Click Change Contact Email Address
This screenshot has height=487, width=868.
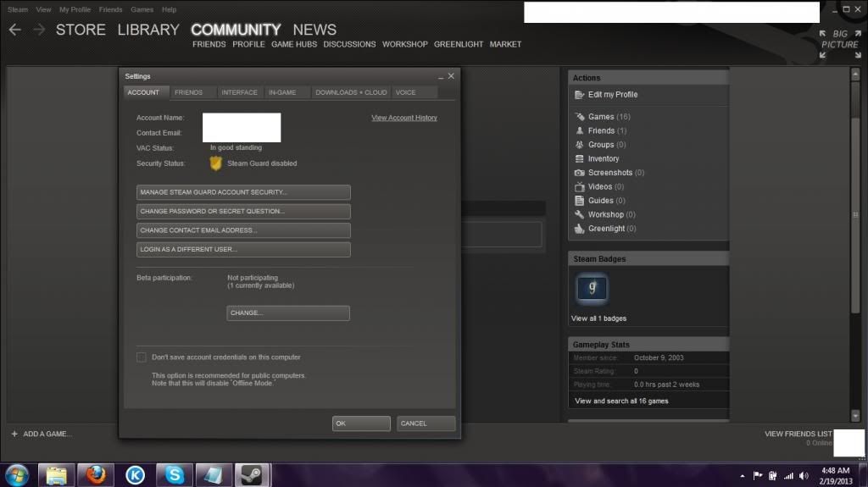[243, 230]
